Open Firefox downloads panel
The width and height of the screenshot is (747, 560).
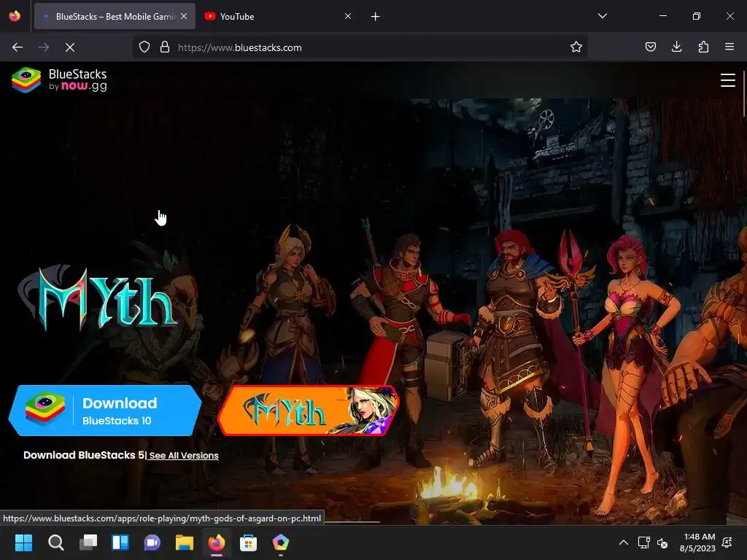[x=676, y=47]
